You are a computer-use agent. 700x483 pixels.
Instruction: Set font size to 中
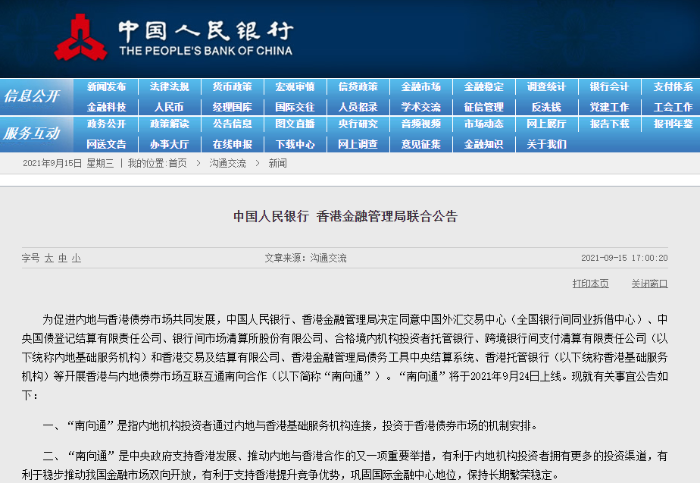62,258
